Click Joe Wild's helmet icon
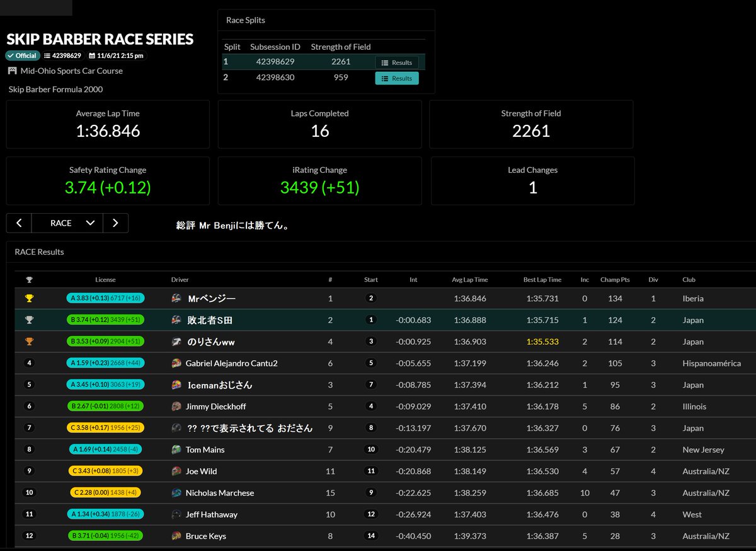The width and height of the screenshot is (756, 551). point(176,471)
